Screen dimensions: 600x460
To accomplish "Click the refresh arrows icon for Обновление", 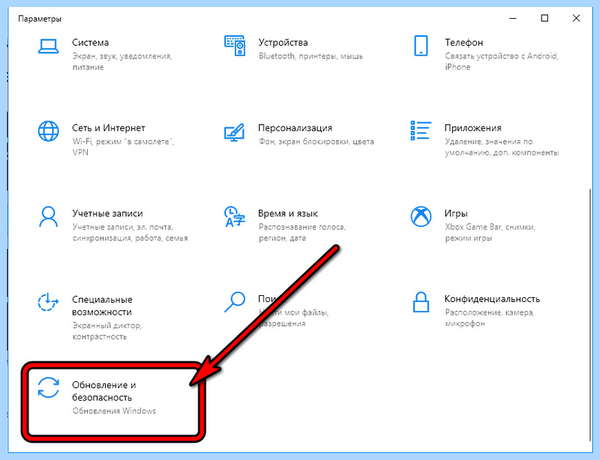I will click(x=48, y=387).
